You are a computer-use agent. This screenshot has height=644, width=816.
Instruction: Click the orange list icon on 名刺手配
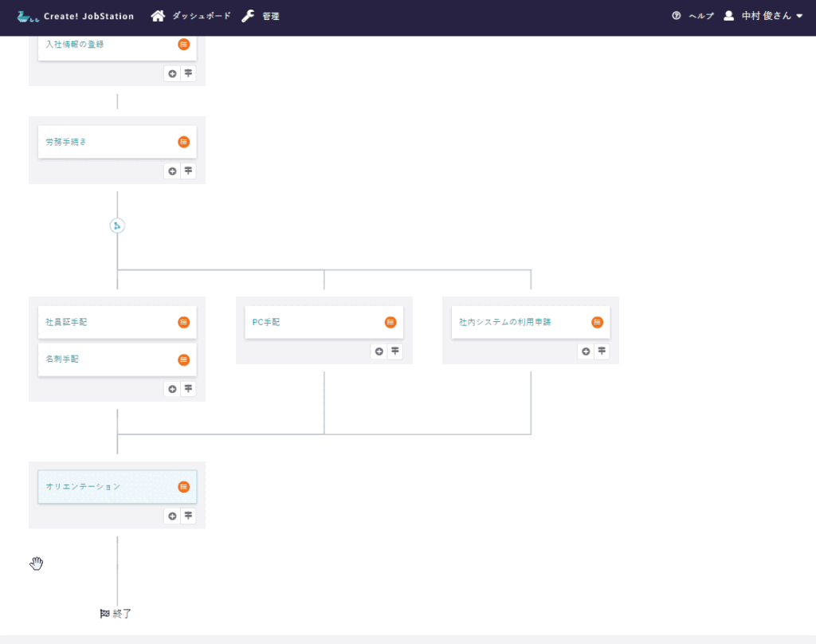(x=184, y=359)
